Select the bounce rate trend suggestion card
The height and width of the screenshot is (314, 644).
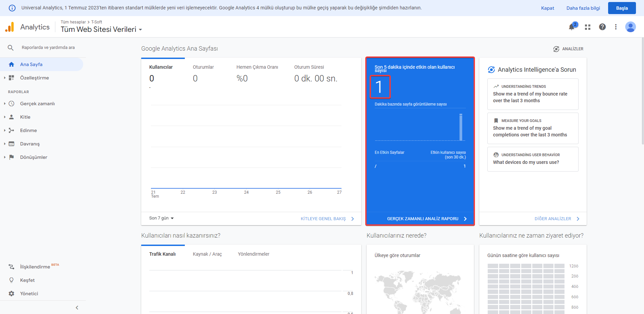tap(533, 94)
